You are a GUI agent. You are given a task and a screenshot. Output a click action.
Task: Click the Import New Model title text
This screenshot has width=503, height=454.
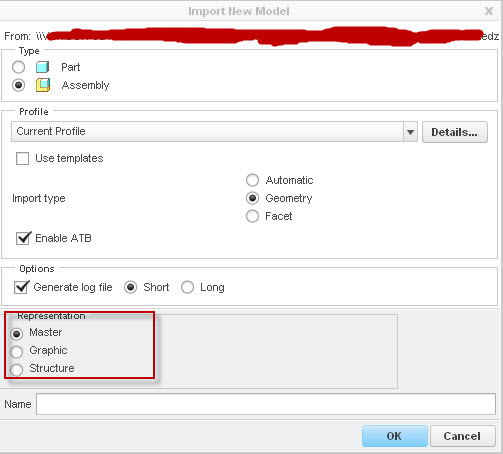click(x=239, y=11)
